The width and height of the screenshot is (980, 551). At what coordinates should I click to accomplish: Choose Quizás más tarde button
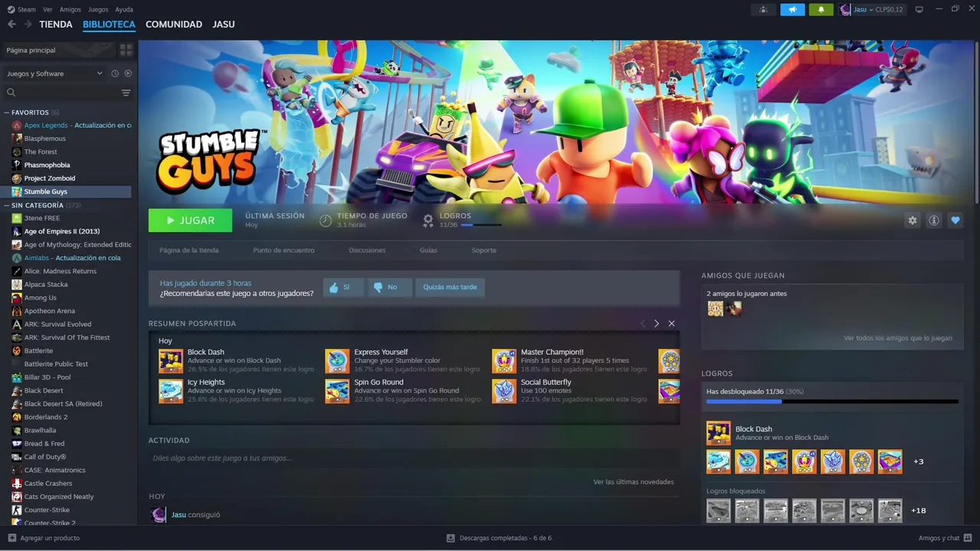coord(449,287)
